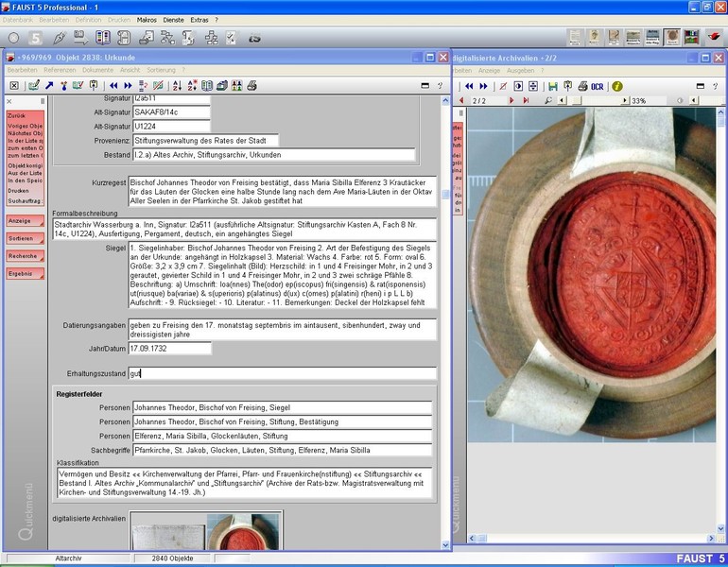The height and width of the screenshot is (567, 728).
Task: Click the checklist icon in main toolbar
Action: pos(232,38)
